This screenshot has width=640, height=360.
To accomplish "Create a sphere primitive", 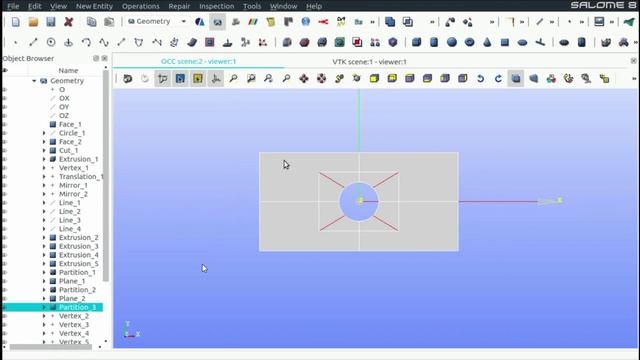I will tap(452, 42).
